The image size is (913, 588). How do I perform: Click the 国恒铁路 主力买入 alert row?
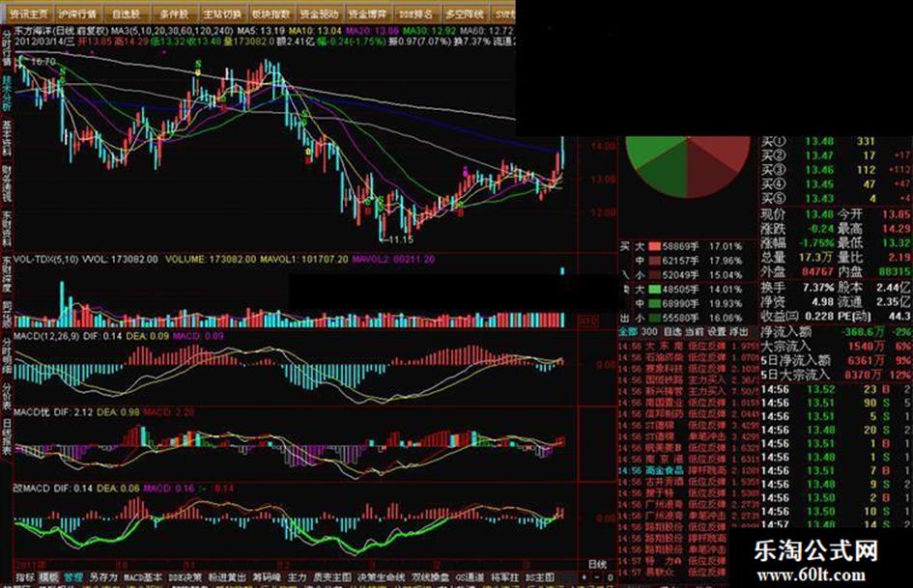click(x=689, y=380)
